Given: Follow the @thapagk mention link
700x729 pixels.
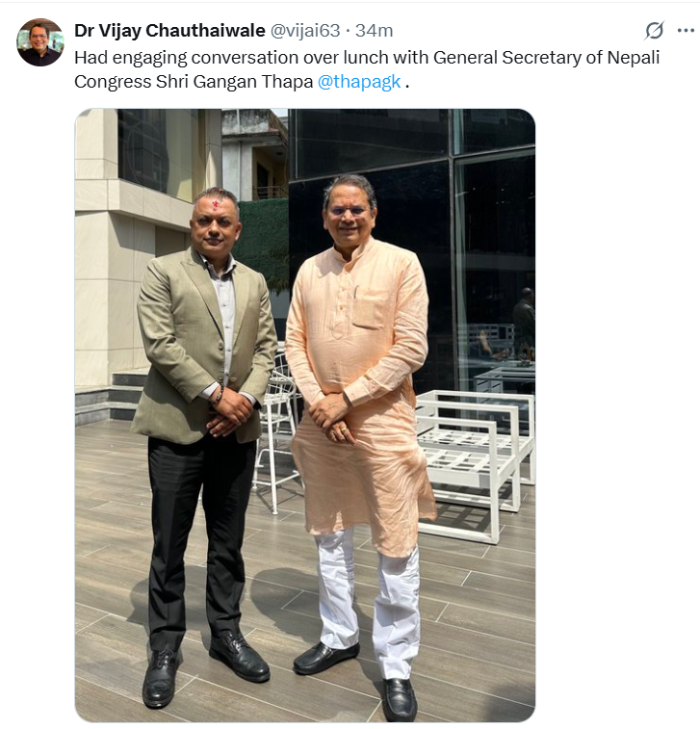Looking at the screenshot, I should [x=359, y=82].
